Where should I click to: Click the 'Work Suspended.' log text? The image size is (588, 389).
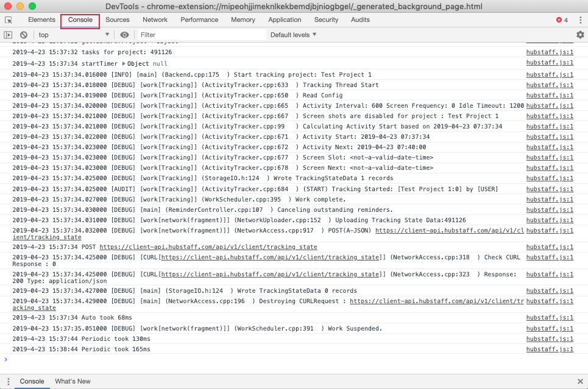pos(355,329)
